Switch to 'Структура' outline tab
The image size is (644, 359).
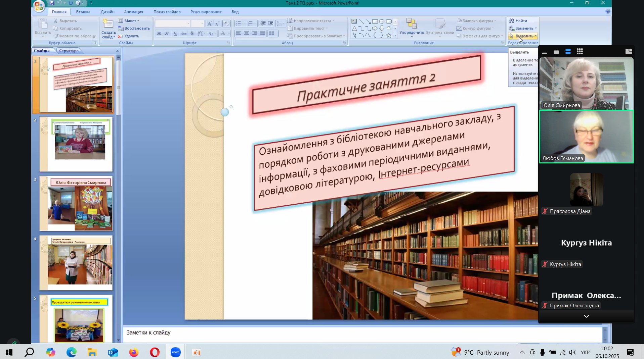tap(69, 51)
